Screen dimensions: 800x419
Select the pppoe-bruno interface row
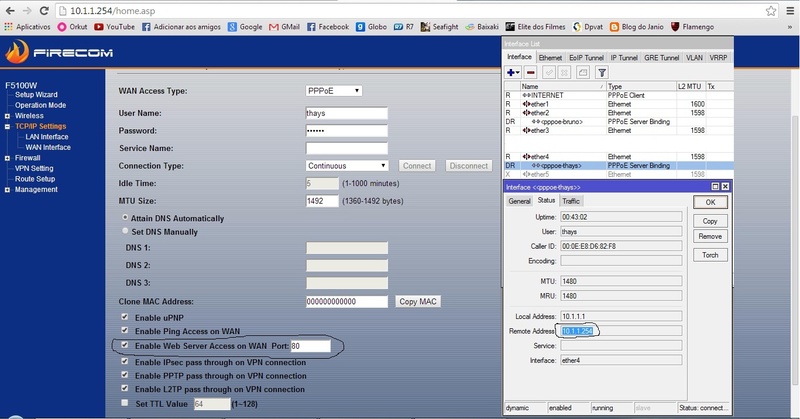tap(618, 121)
